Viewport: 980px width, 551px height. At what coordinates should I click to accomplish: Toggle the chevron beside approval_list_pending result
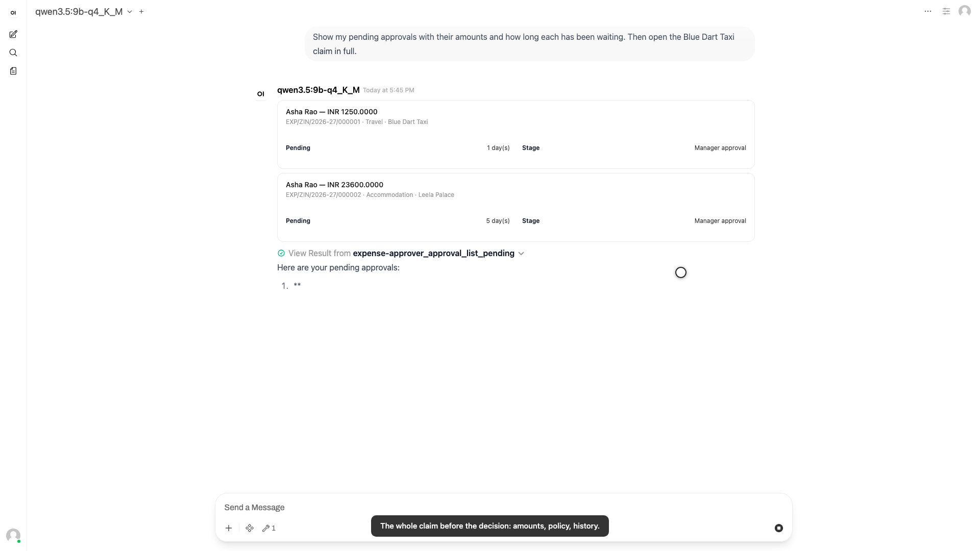point(521,254)
